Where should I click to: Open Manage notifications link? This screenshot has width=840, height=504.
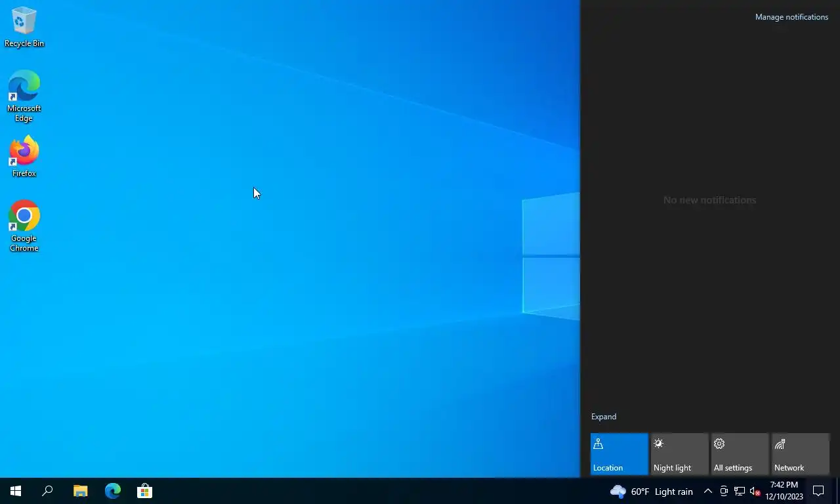click(791, 17)
